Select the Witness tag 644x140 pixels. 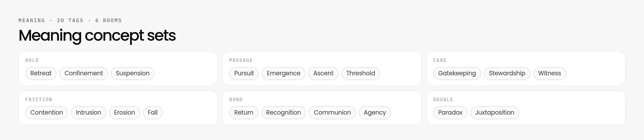[549, 73]
